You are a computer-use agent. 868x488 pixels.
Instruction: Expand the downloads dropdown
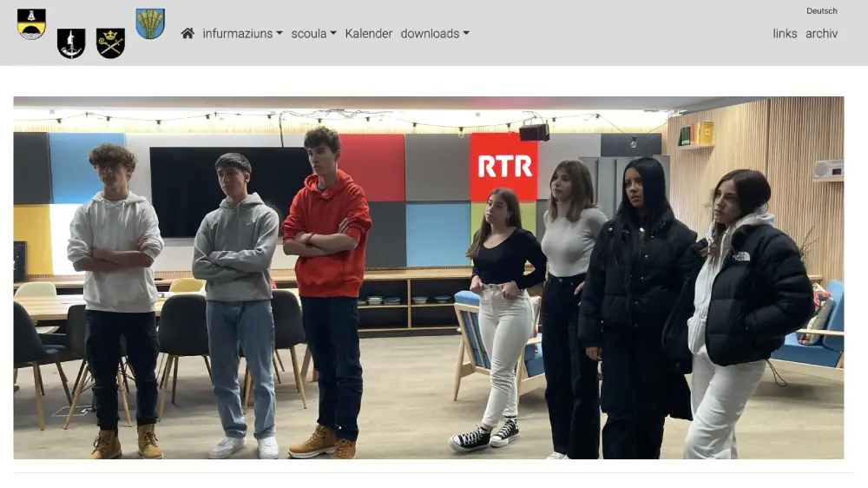click(435, 34)
